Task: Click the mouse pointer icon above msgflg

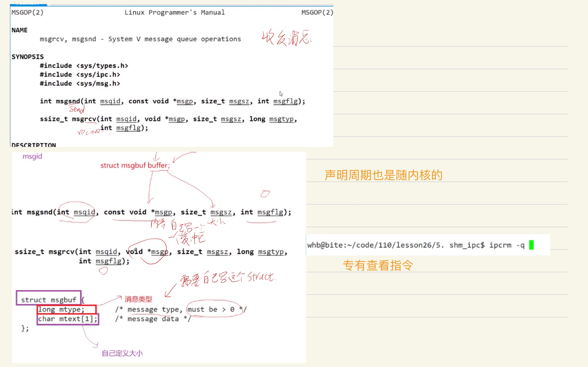Action: (x=281, y=94)
